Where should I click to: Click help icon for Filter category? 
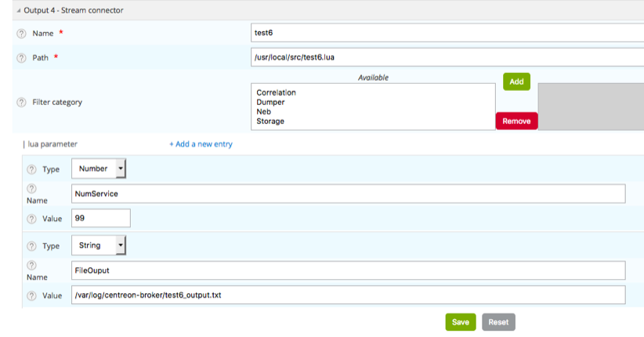coord(21,102)
